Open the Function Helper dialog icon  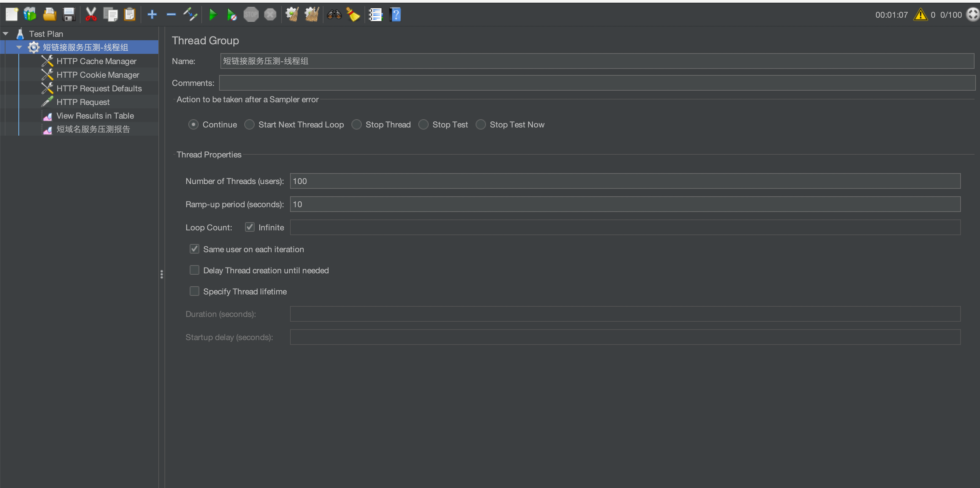click(375, 15)
